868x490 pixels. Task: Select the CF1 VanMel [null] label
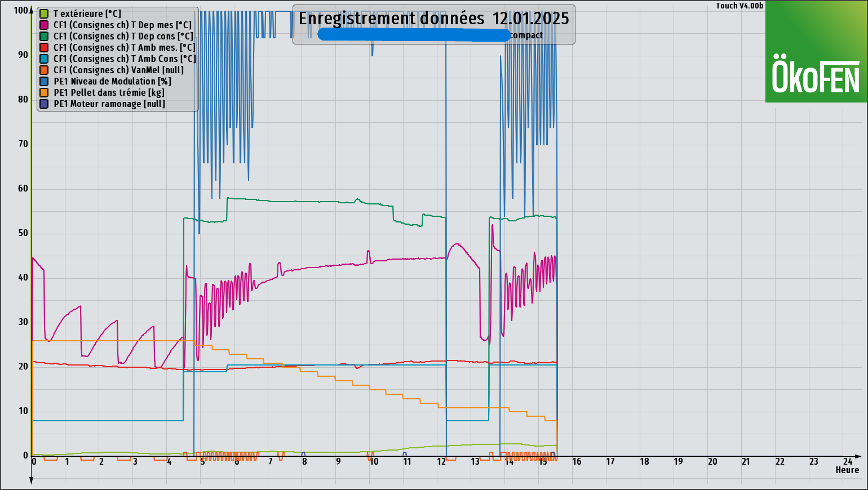tap(119, 70)
